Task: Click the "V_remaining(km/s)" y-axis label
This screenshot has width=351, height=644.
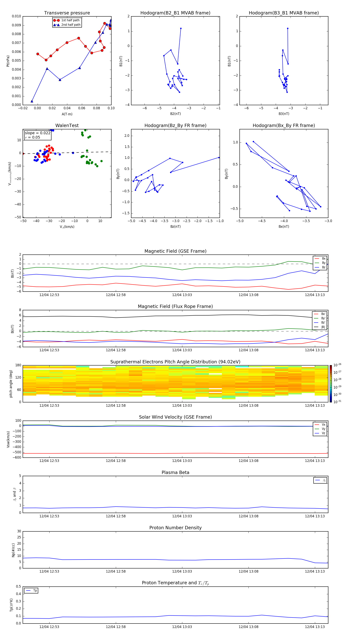Action: click(10, 173)
